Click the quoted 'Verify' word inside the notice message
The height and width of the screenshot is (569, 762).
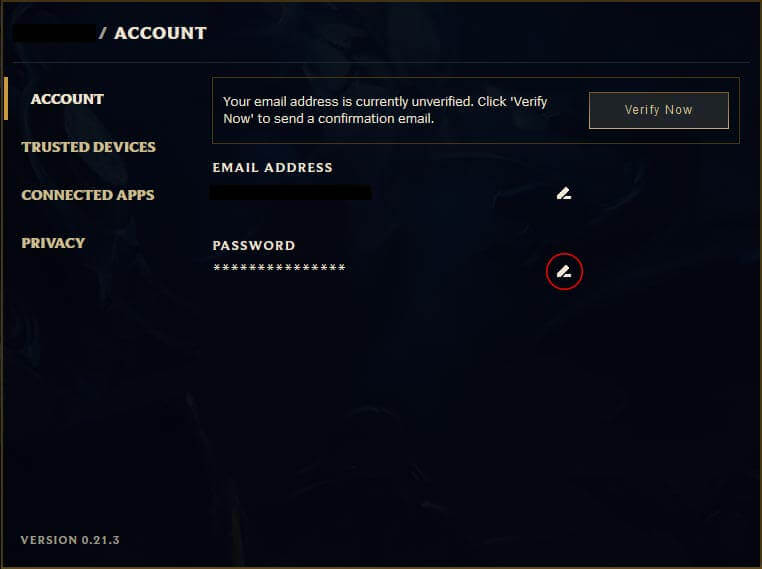coord(529,102)
